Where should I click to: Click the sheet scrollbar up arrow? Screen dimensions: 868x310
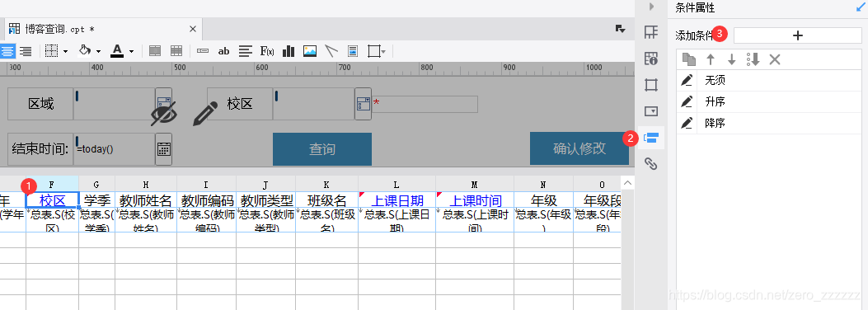628,183
